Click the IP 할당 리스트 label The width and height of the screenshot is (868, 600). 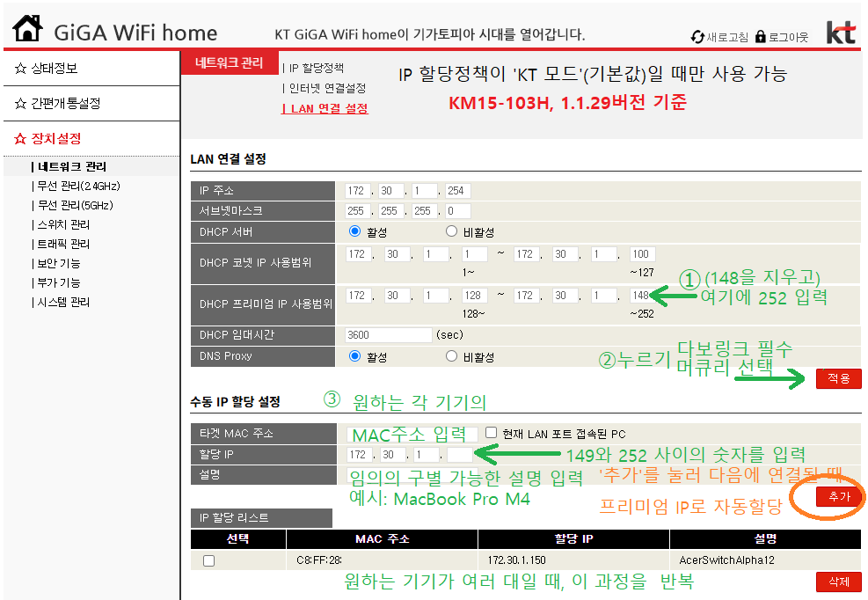pos(261,517)
